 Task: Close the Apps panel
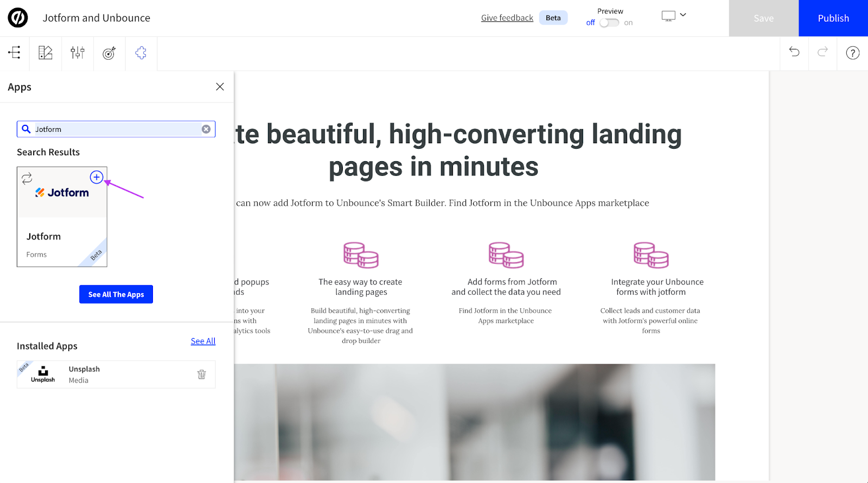[x=220, y=87]
